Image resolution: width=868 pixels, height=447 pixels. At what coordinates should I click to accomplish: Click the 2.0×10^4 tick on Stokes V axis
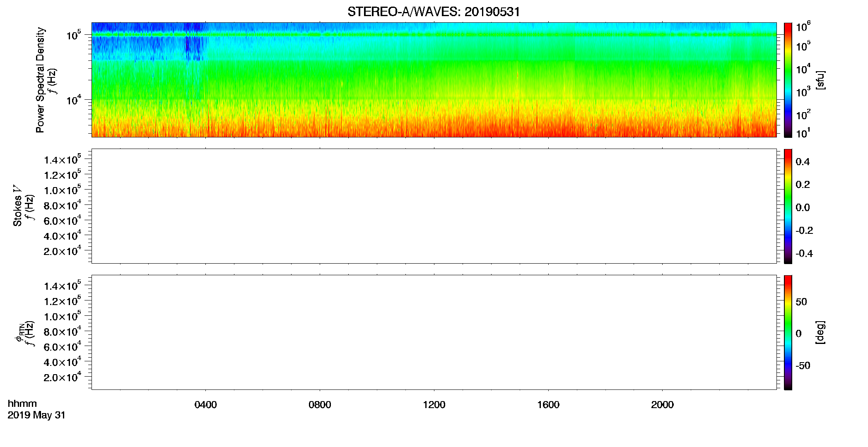coord(62,251)
